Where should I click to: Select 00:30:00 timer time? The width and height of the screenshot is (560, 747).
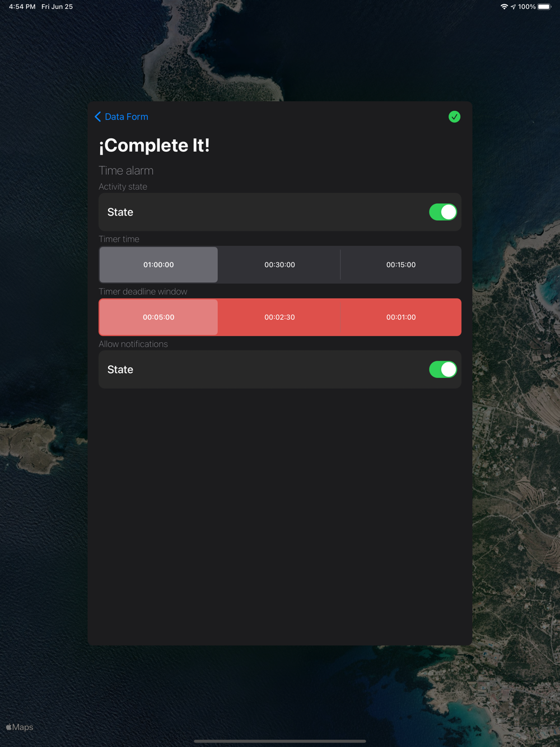[279, 265]
